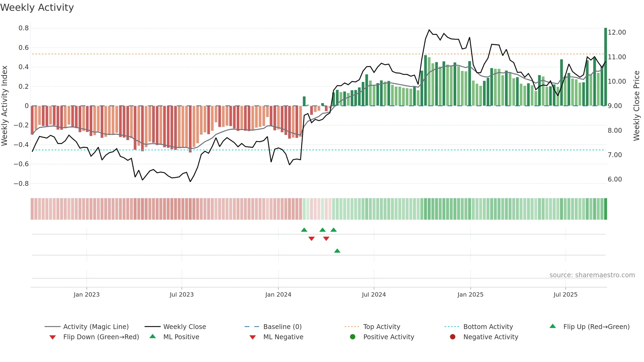The width and height of the screenshot is (644, 362).
Task: Toggle the Top Activity legend entry
Action: click(372, 327)
